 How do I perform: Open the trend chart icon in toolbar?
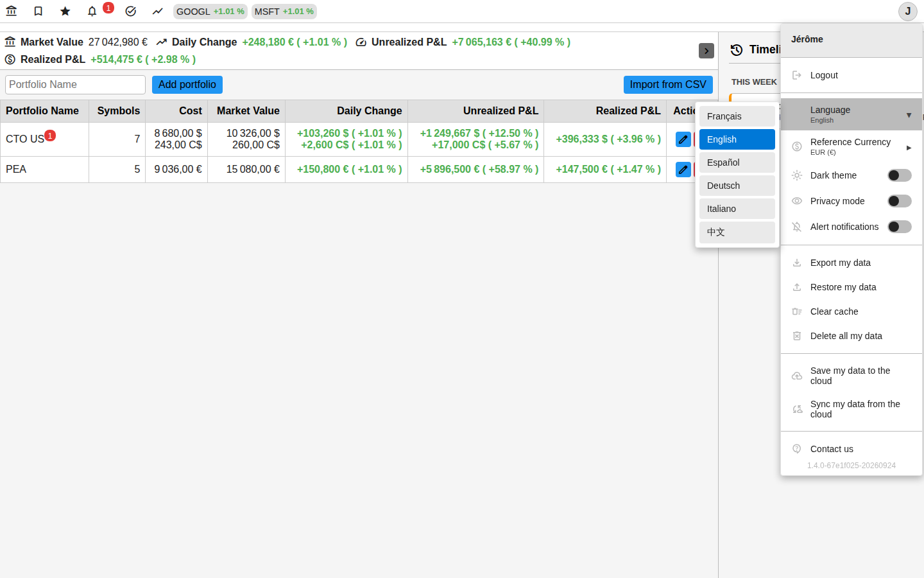[x=158, y=11]
